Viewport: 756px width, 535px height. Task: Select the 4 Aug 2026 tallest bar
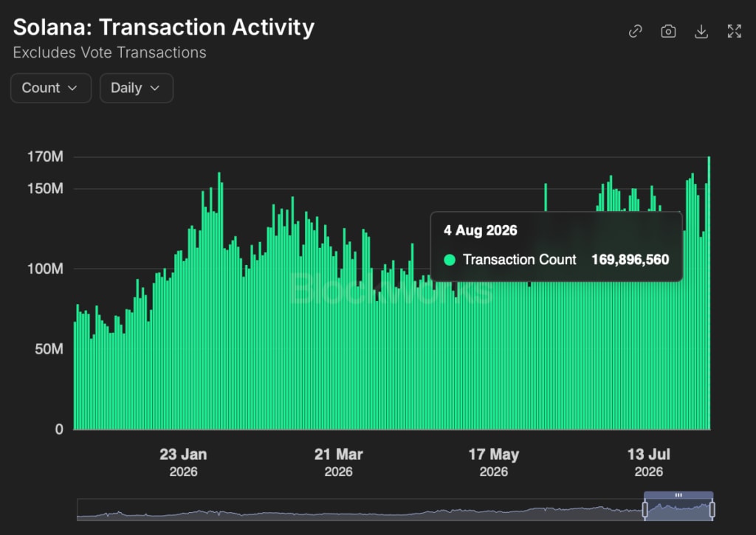(x=709, y=292)
